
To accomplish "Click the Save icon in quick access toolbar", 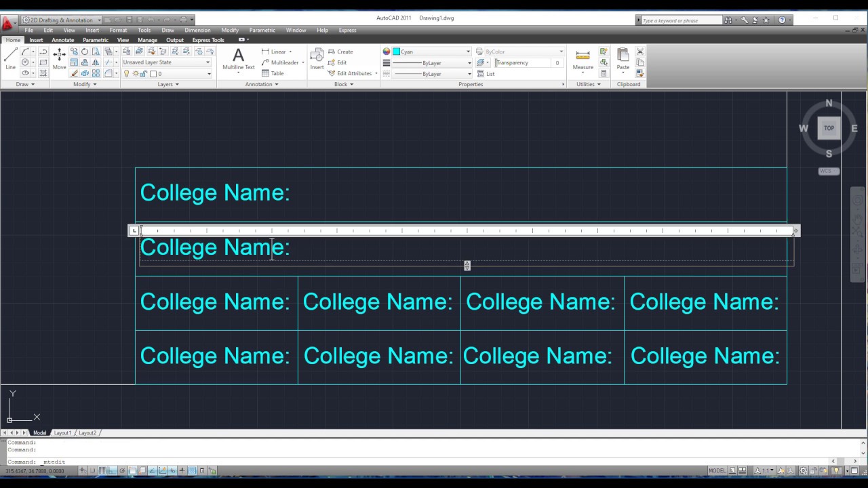I will (129, 20).
